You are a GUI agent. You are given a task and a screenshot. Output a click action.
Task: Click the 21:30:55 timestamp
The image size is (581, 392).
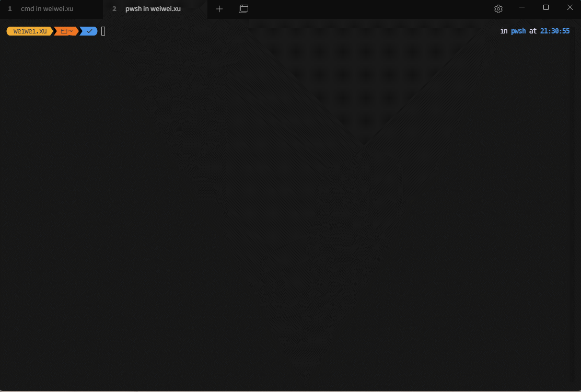pyautogui.click(x=554, y=31)
